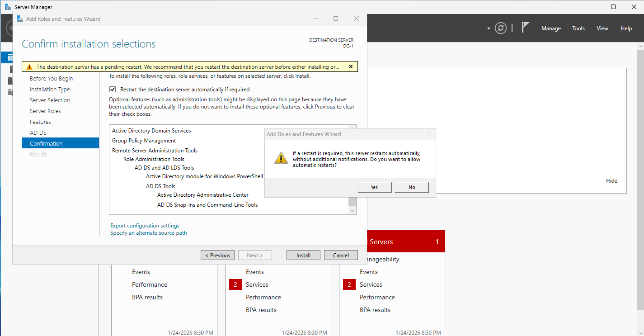Screen dimensions: 644x336
Task: Open Specify an alternate source path link
Action: tap(149, 233)
